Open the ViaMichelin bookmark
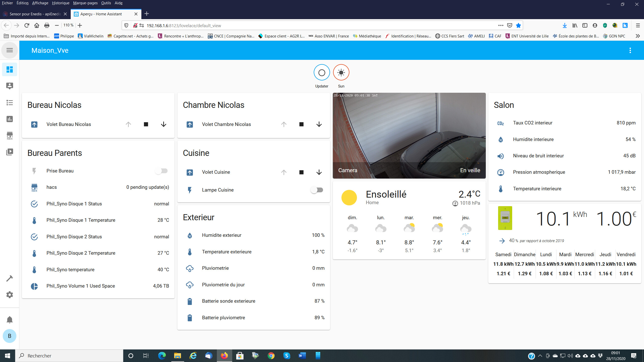This screenshot has height=362, width=644. 91,36
